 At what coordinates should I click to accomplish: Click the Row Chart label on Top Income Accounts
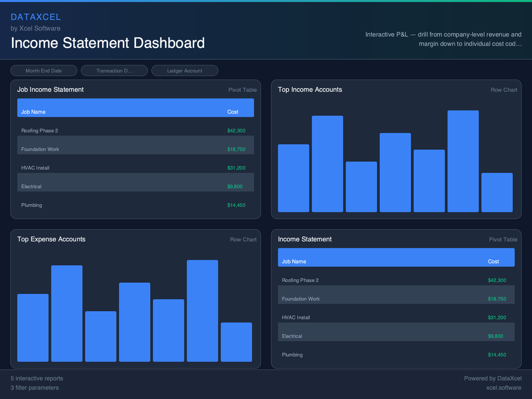click(503, 89)
